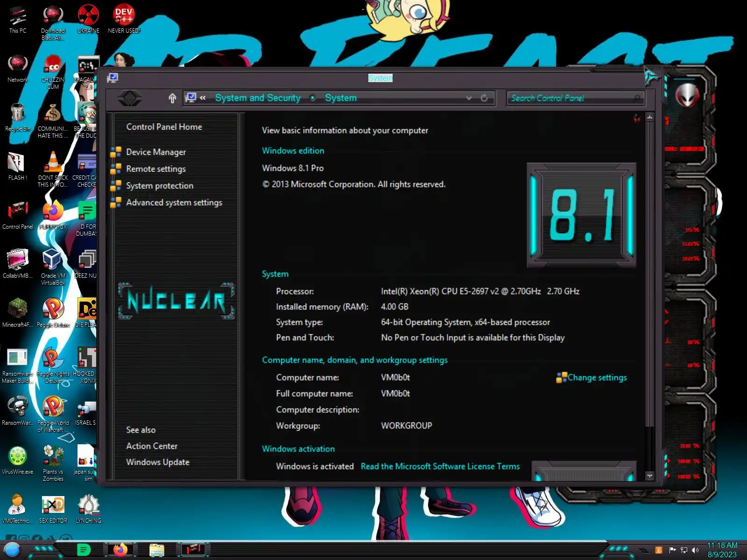Select the Peggle World of Warcraft icon
Screen dimensions: 747x560
tap(53, 415)
